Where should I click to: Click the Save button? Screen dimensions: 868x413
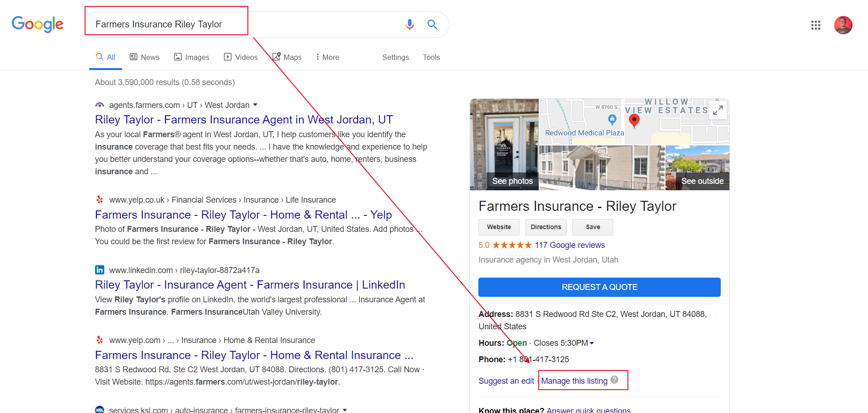coord(593,227)
